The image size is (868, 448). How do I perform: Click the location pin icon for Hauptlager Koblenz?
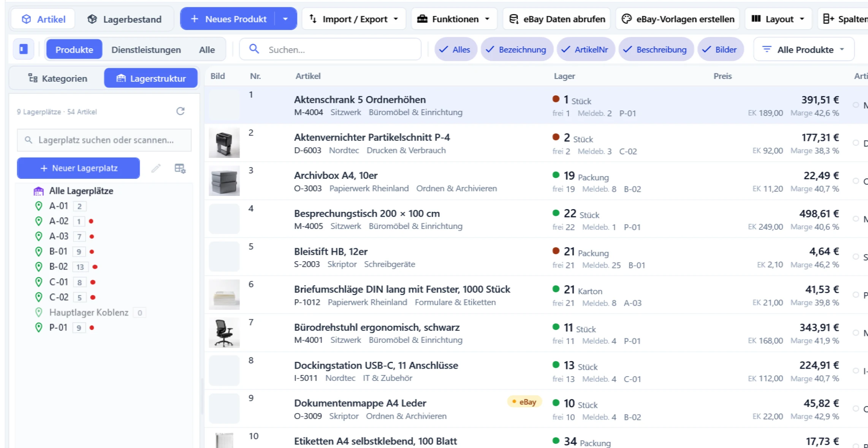(38, 312)
